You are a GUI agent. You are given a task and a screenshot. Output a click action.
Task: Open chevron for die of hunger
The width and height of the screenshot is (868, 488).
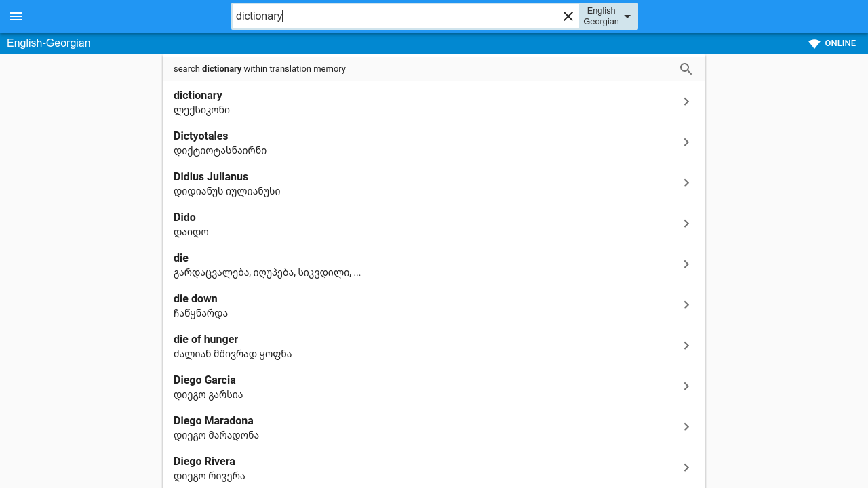click(x=686, y=346)
